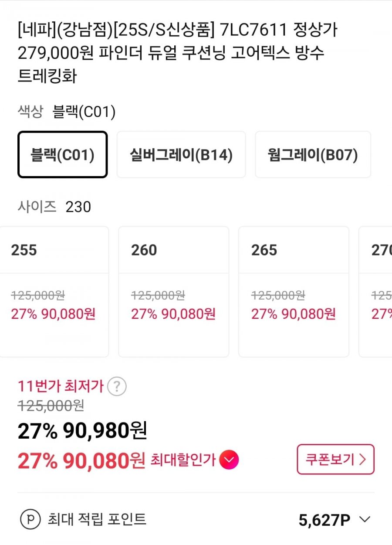Click the 90,080원 price in size 260 card
The width and height of the screenshot is (392, 545).
click(x=188, y=314)
